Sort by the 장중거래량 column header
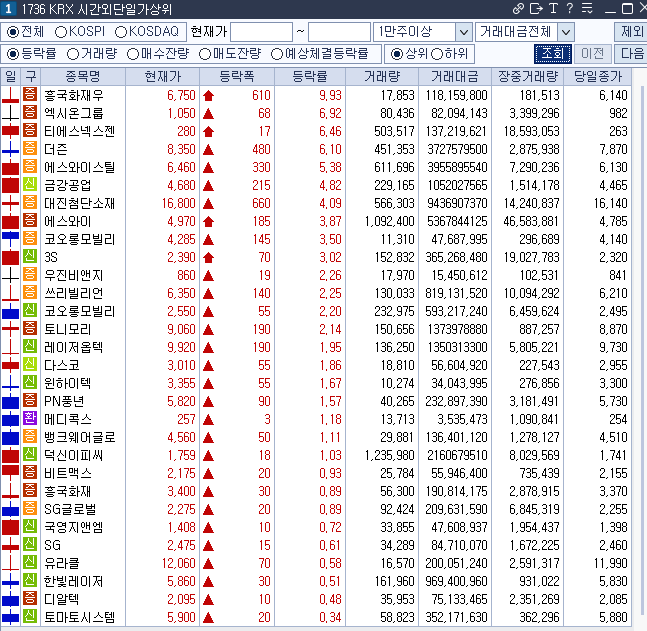 pos(528,76)
